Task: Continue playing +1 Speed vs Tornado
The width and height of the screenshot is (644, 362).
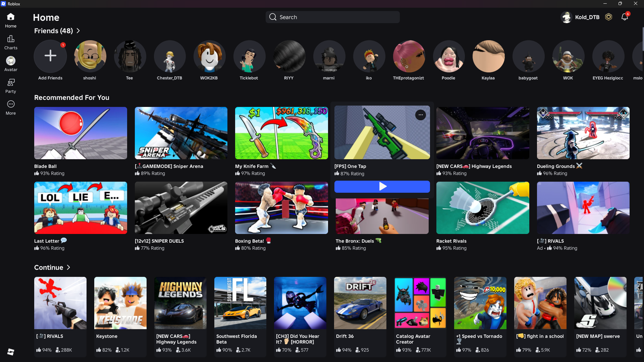Action: point(480,303)
